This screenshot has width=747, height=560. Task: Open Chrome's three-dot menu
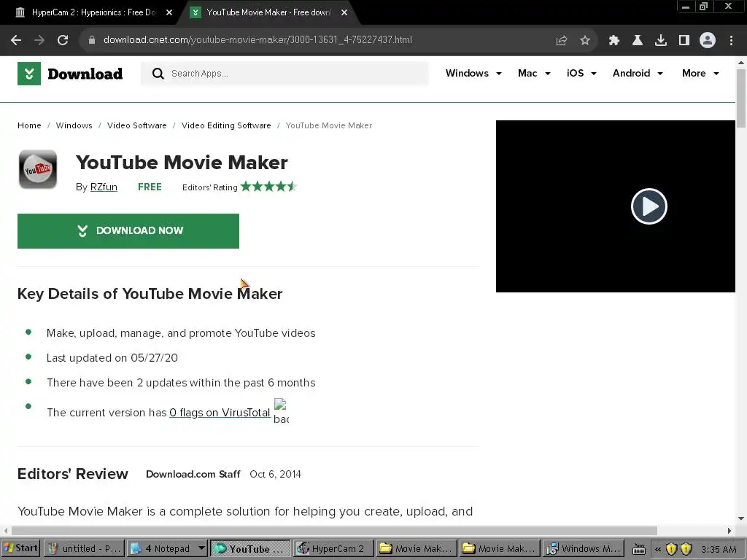click(731, 41)
